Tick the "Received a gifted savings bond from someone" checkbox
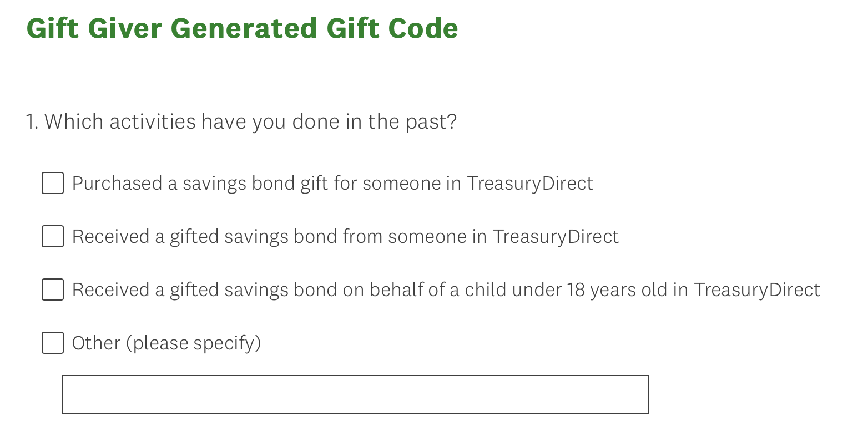 point(53,236)
